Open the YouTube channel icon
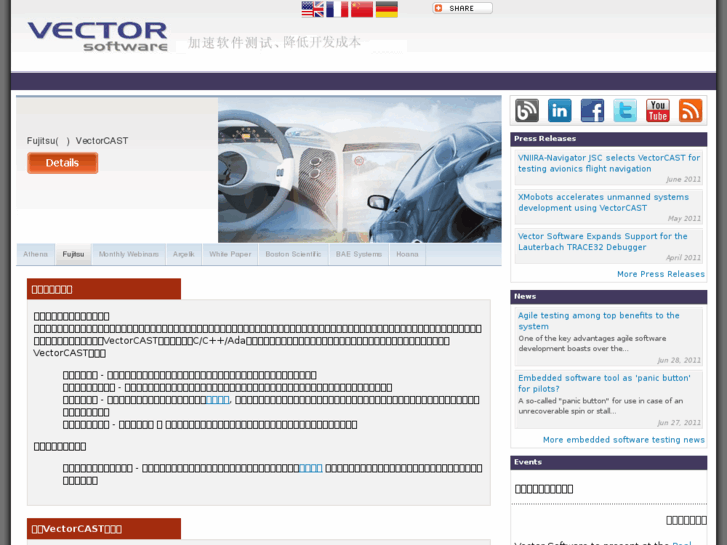Image resolution: width=727 pixels, height=545 pixels. click(x=657, y=111)
